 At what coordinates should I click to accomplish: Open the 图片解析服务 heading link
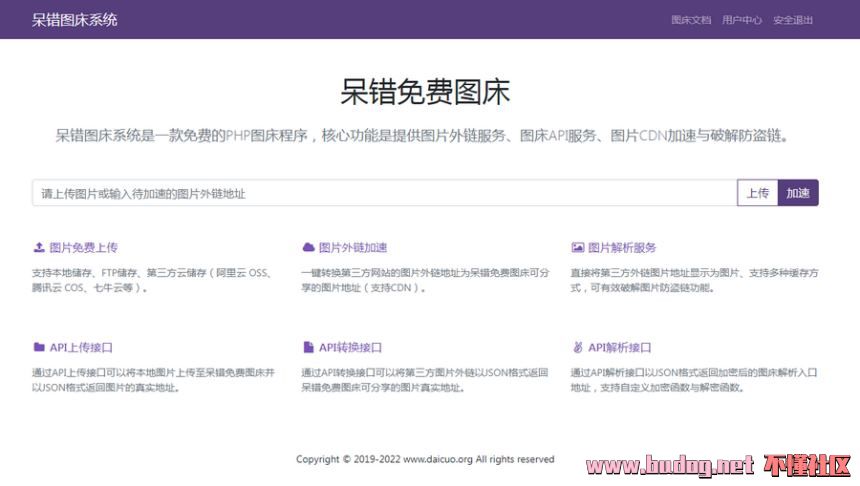click(622, 247)
